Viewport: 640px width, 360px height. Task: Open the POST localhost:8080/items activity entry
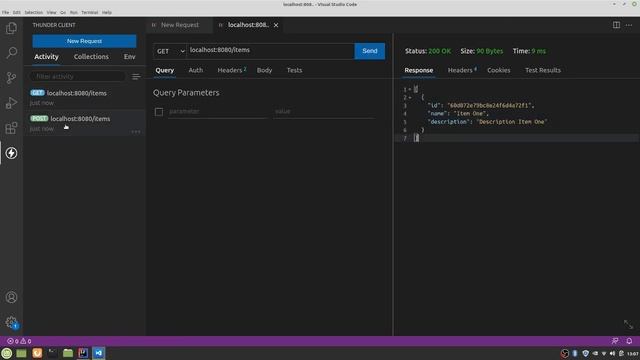(x=84, y=123)
